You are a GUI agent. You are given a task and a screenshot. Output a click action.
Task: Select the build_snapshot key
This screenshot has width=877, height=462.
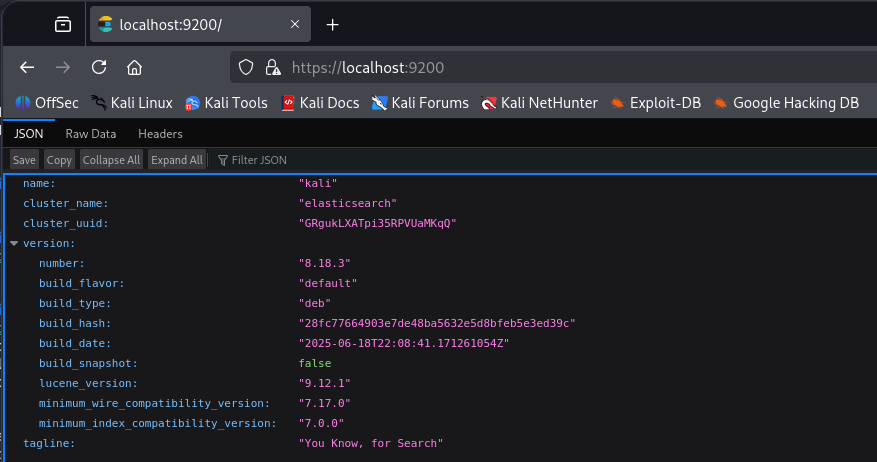(88, 364)
